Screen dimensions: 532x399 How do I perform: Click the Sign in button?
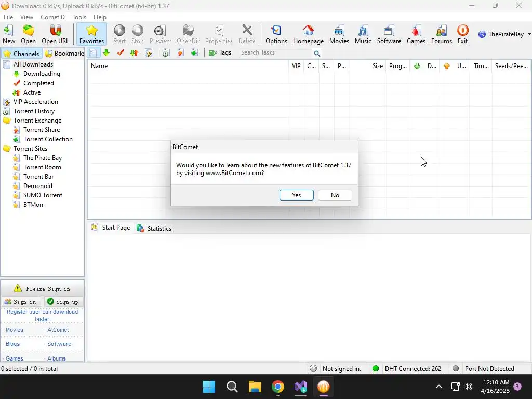(21, 302)
